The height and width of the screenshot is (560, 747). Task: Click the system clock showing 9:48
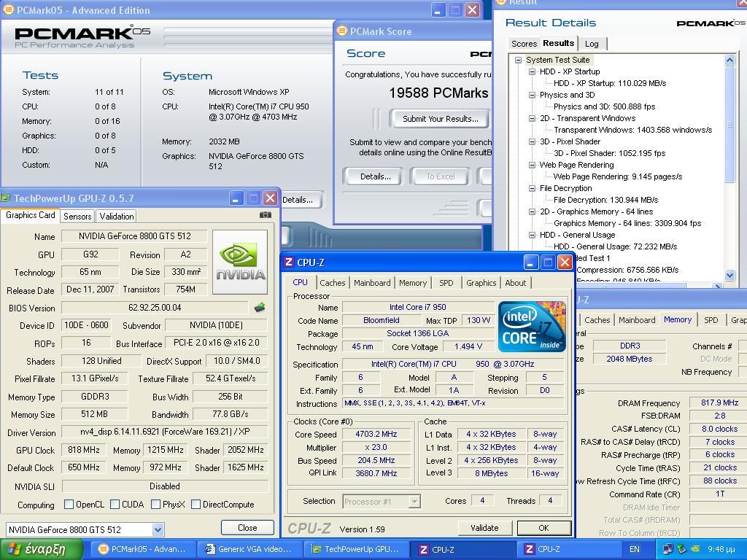[721, 549]
